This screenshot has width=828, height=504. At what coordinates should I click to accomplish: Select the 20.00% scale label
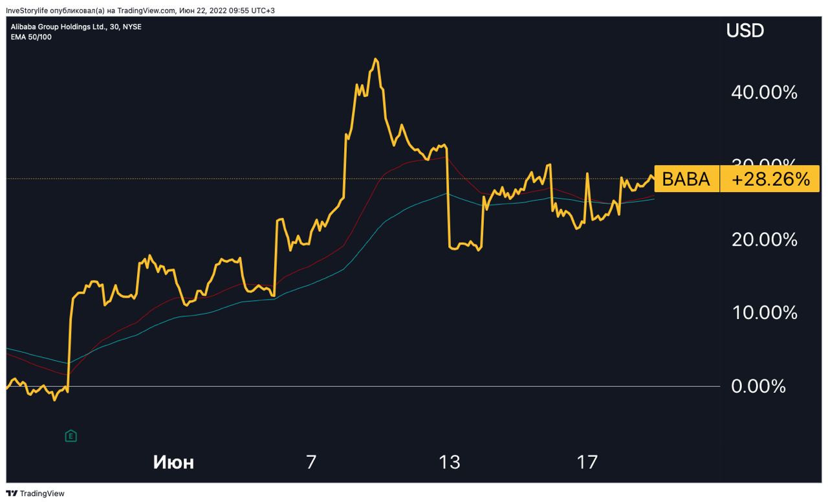click(x=764, y=239)
